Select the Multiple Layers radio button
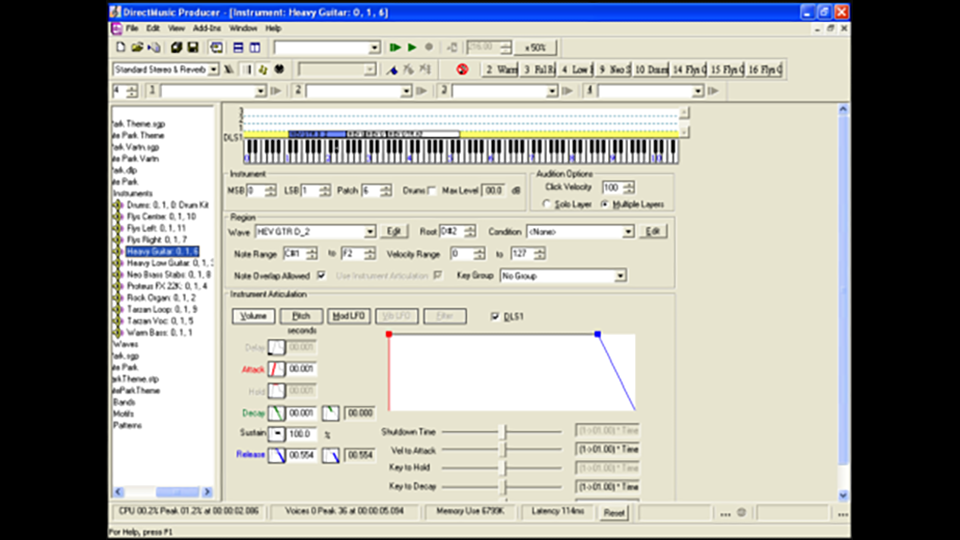Image resolution: width=960 pixels, height=540 pixels. 605,204
